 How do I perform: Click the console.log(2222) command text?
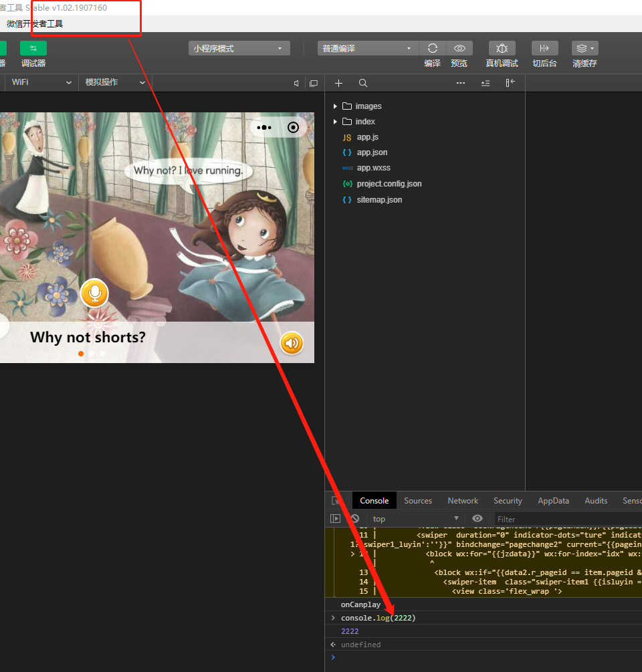coord(379,618)
